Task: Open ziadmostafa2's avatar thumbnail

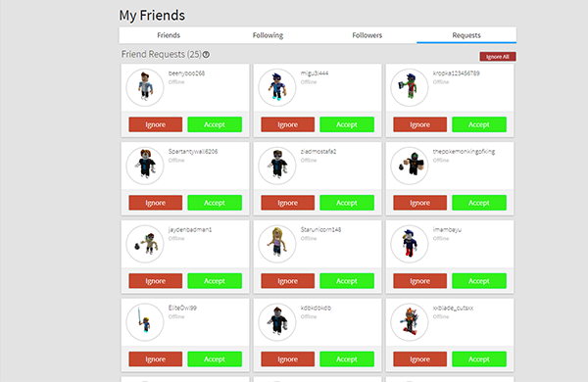Action: click(x=277, y=166)
